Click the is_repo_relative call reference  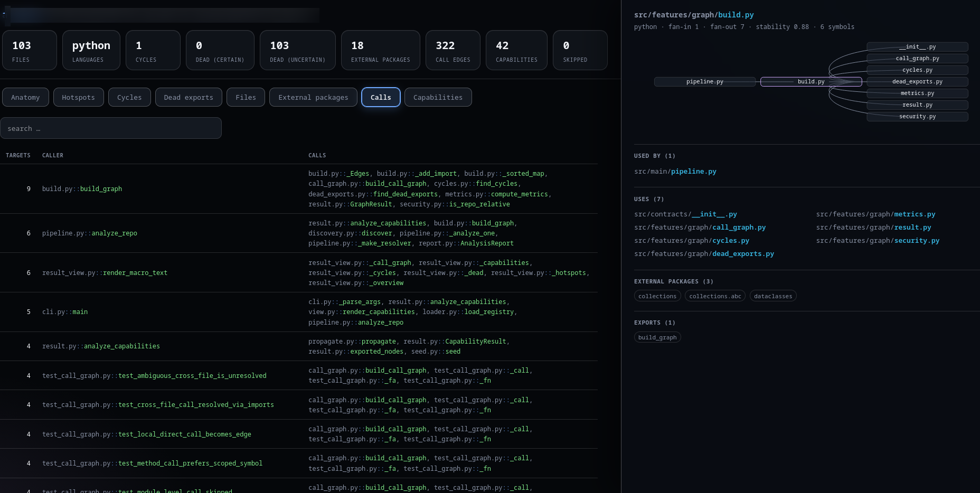(479, 204)
